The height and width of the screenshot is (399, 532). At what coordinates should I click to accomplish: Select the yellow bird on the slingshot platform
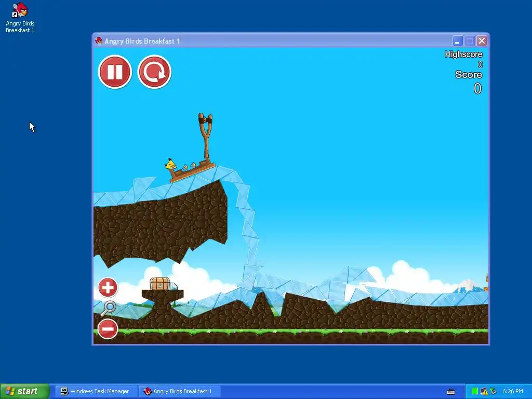point(170,164)
